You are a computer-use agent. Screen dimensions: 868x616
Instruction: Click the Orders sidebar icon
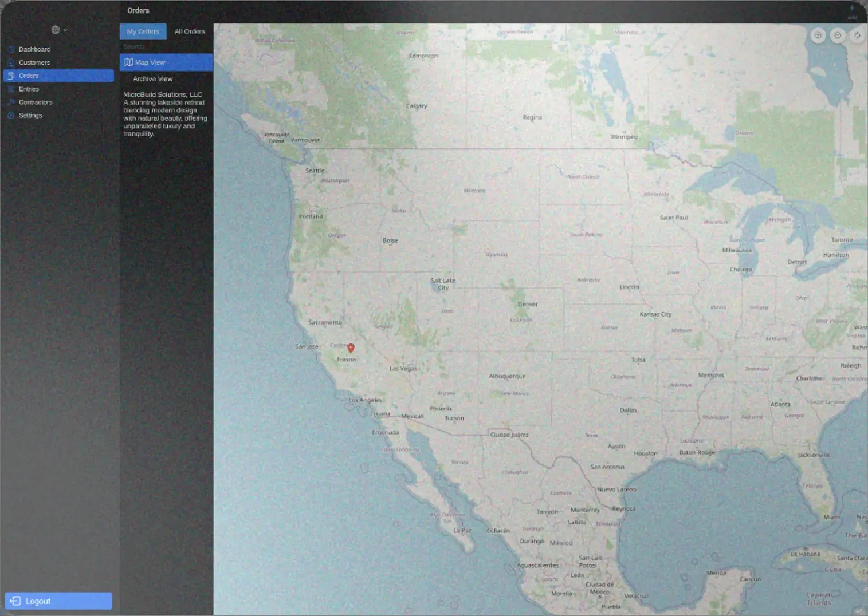click(x=11, y=76)
